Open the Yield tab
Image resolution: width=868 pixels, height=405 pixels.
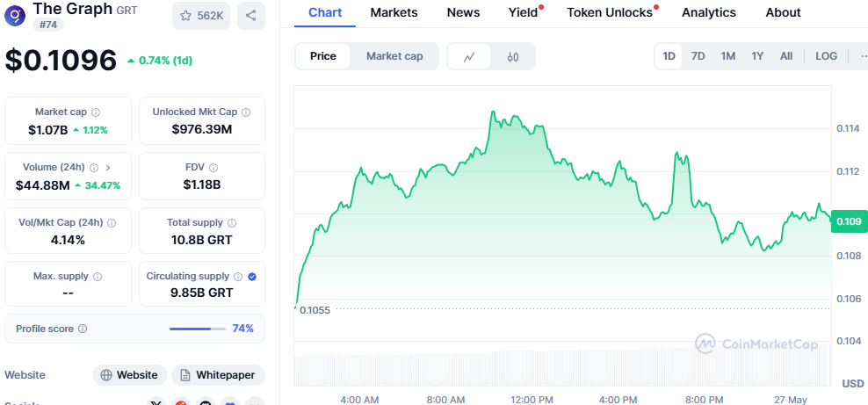click(x=524, y=12)
